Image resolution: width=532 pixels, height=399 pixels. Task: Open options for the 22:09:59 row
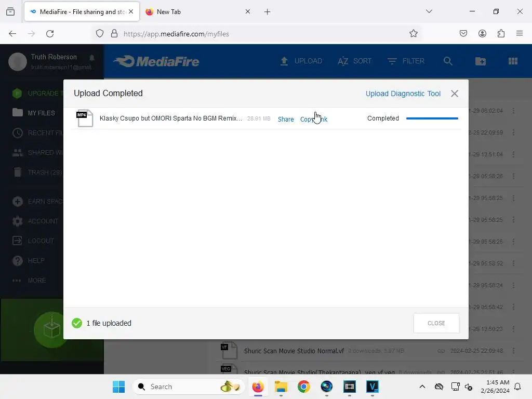coord(513,132)
